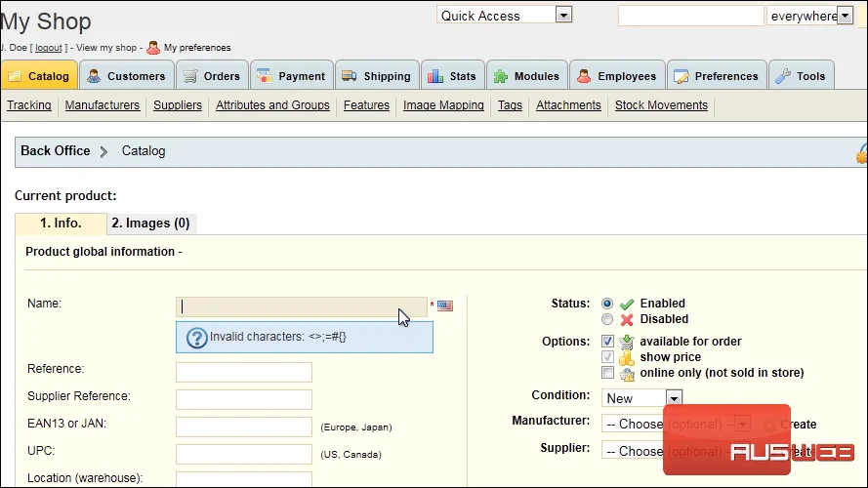The image size is (868, 488).
Task: Click the help question mark icon
Action: coord(196,338)
